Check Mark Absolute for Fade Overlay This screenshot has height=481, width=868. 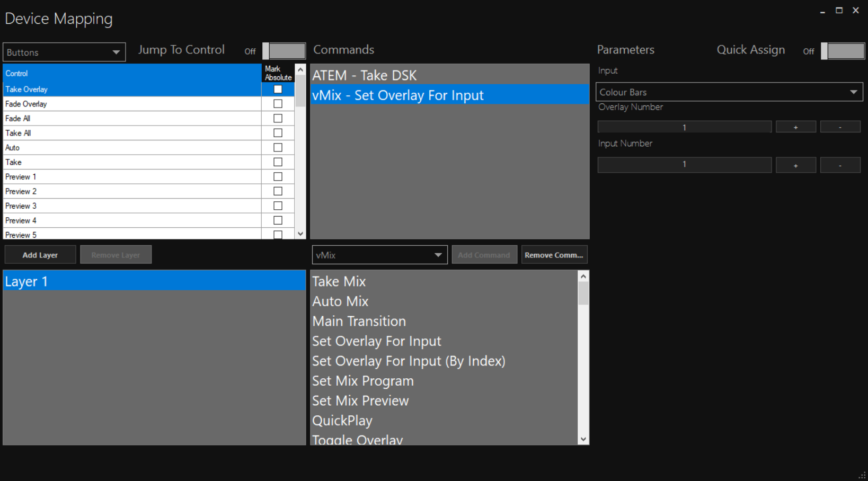pyautogui.click(x=278, y=104)
